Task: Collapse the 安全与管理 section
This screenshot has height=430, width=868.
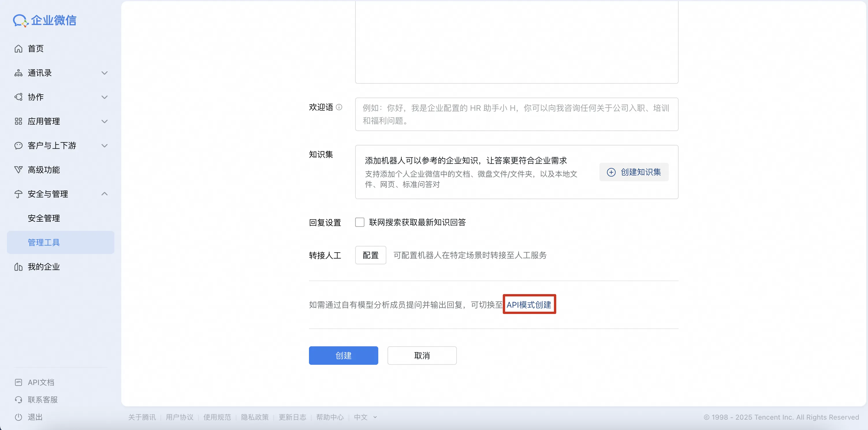Action: pyautogui.click(x=105, y=194)
